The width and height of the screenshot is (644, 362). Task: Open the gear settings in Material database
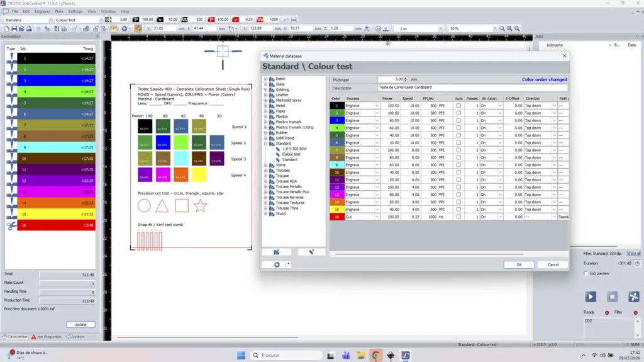tap(277, 264)
